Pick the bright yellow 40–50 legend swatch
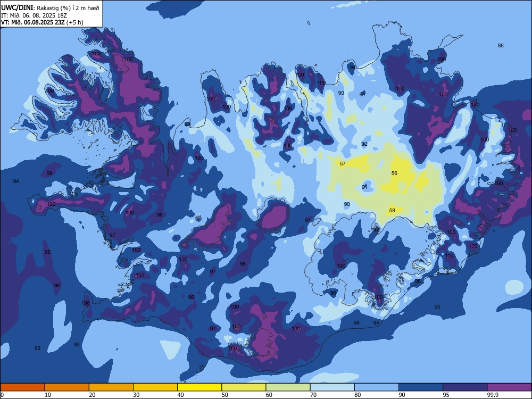Viewport: 532px width, 399px height. tap(199, 387)
